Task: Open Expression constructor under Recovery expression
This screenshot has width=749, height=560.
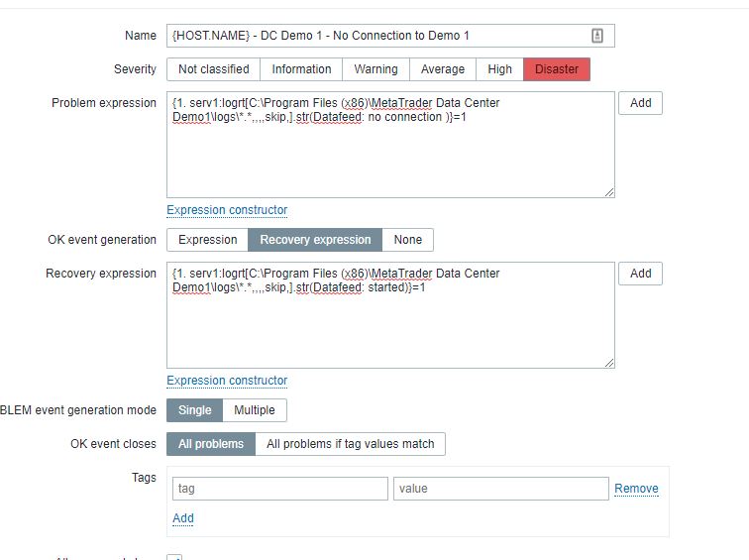Action: [227, 381]
